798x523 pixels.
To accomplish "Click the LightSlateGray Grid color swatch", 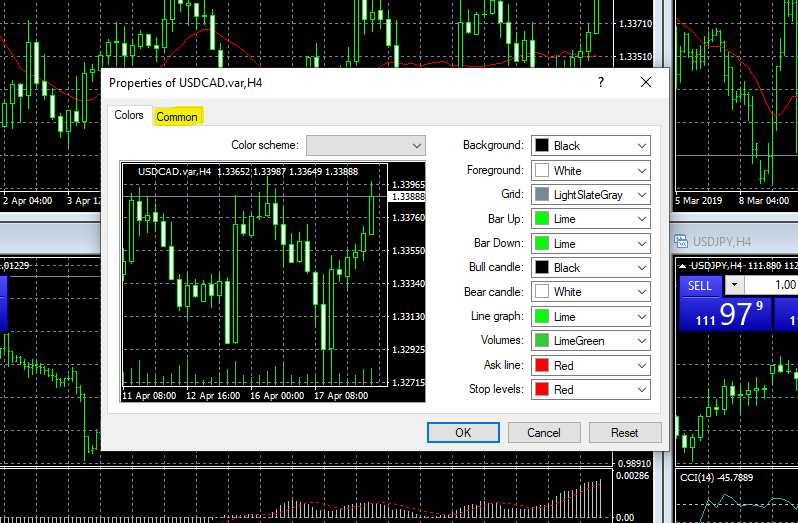I will 542,194.
